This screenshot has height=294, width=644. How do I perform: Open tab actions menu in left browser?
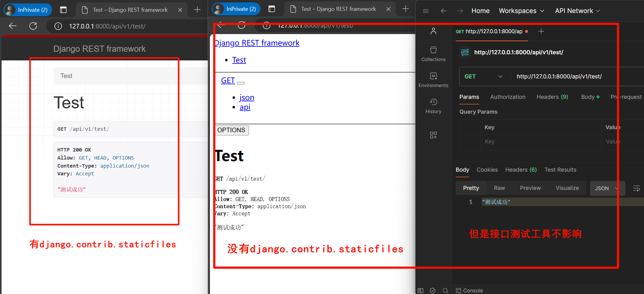tap(63, 10)
